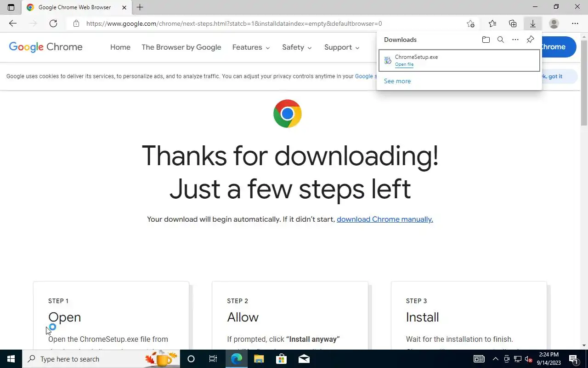Reload the current page
Viewport: 588px width, 368px height.
click(x=53, y=23)
